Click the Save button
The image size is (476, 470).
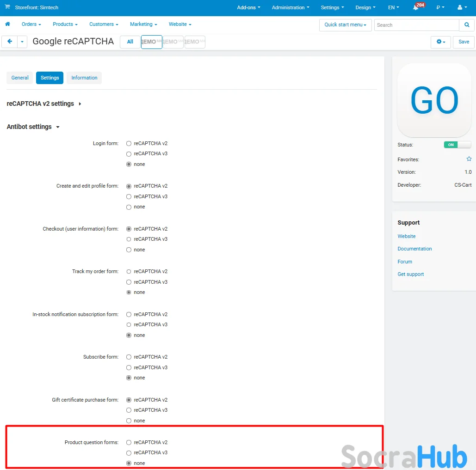tap(464, 42)
